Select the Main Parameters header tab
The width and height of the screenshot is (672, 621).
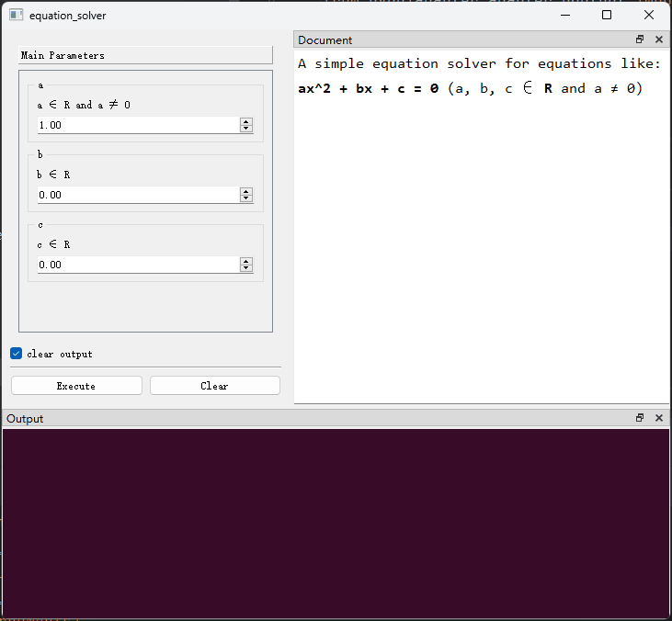[x=145, y=55]
